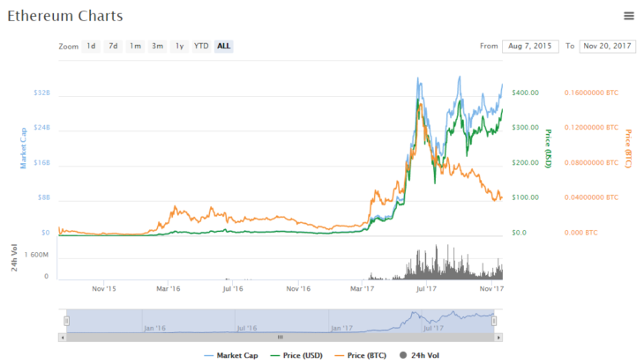Toggle Price (USD) series in legend
Image resolution: width=644 pixels, height=364 pixels.
[296, 355]
